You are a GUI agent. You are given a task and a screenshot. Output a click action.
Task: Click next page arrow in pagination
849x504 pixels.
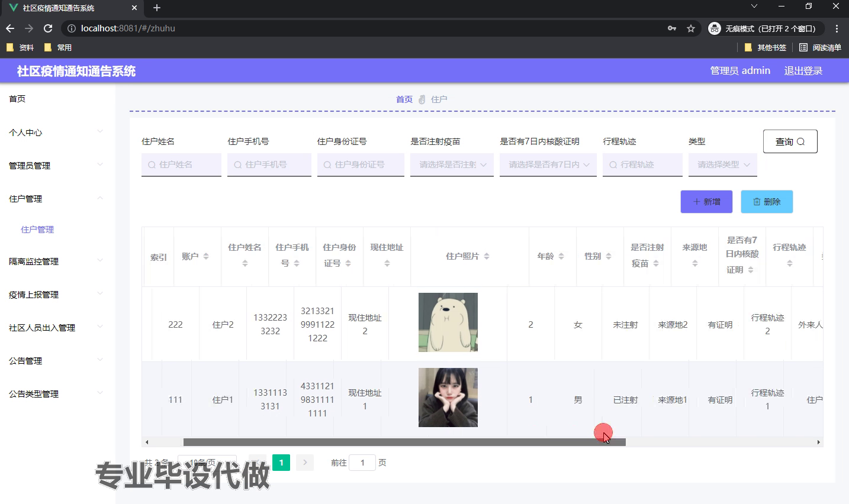(x=305, y=463)
